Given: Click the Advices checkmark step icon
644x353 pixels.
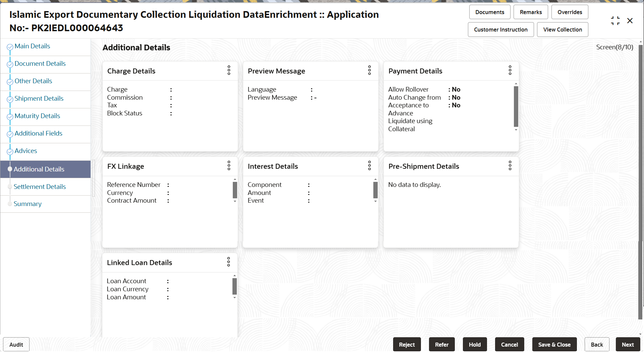Looking at the screenshot, I should [x=10, y=152].
